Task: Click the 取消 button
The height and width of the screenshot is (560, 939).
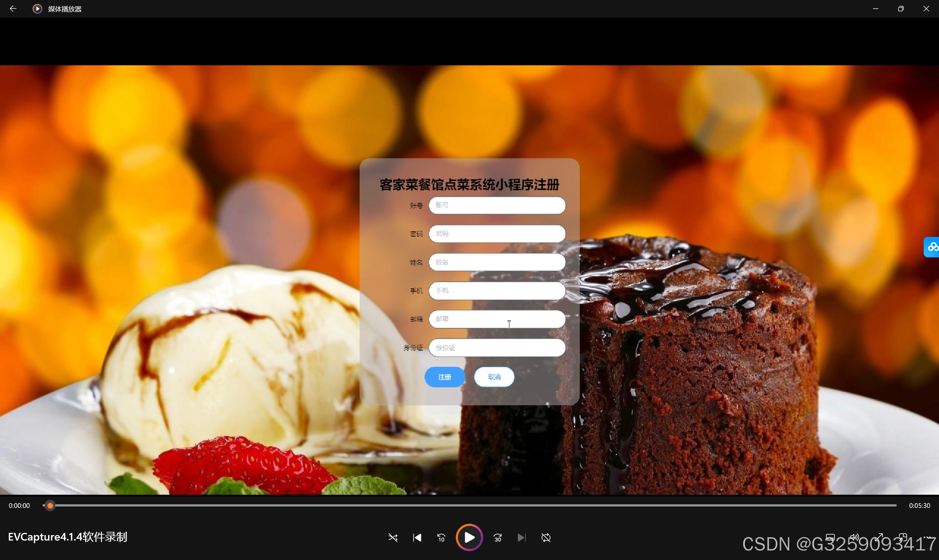Action: pos(494,377)
